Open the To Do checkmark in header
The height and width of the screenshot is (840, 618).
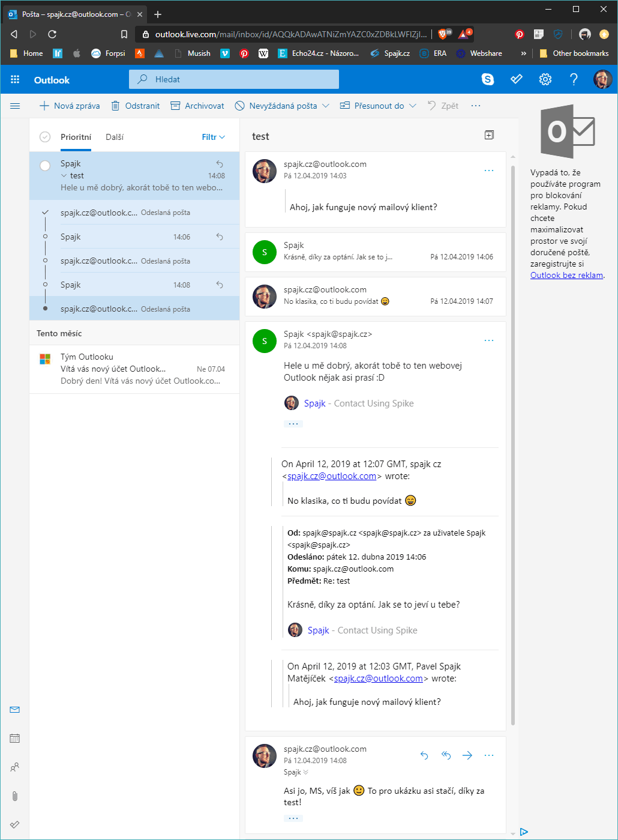click(517, 79)
